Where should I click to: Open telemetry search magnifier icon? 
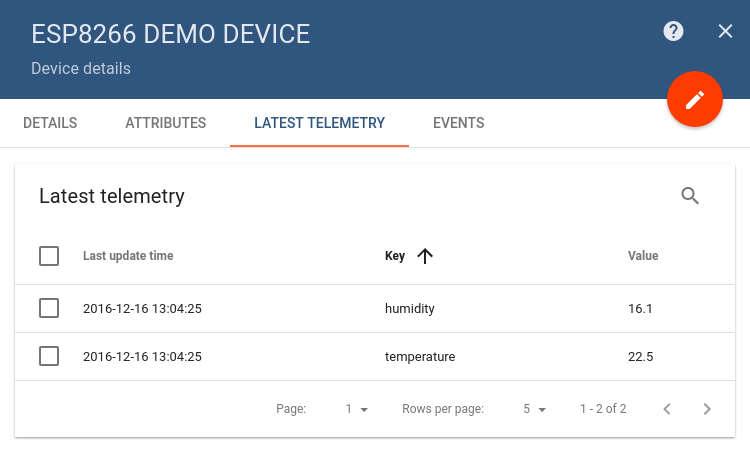coord(690,196)
